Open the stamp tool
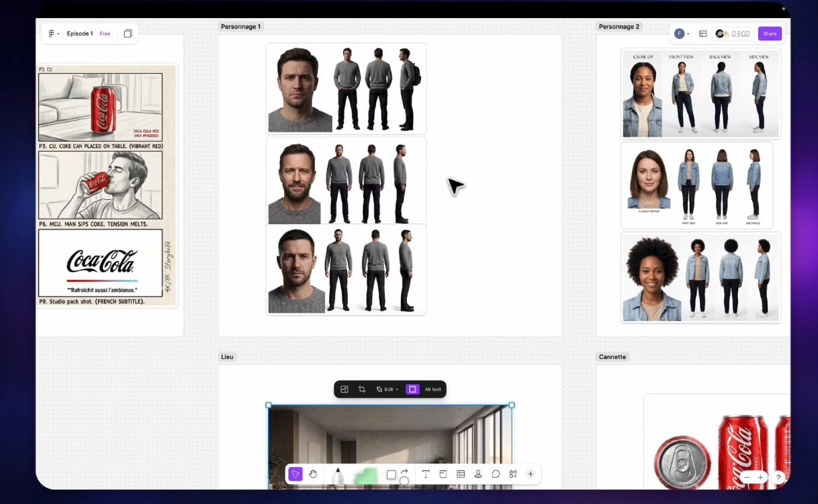818x504 pixels. pos(478,474)
